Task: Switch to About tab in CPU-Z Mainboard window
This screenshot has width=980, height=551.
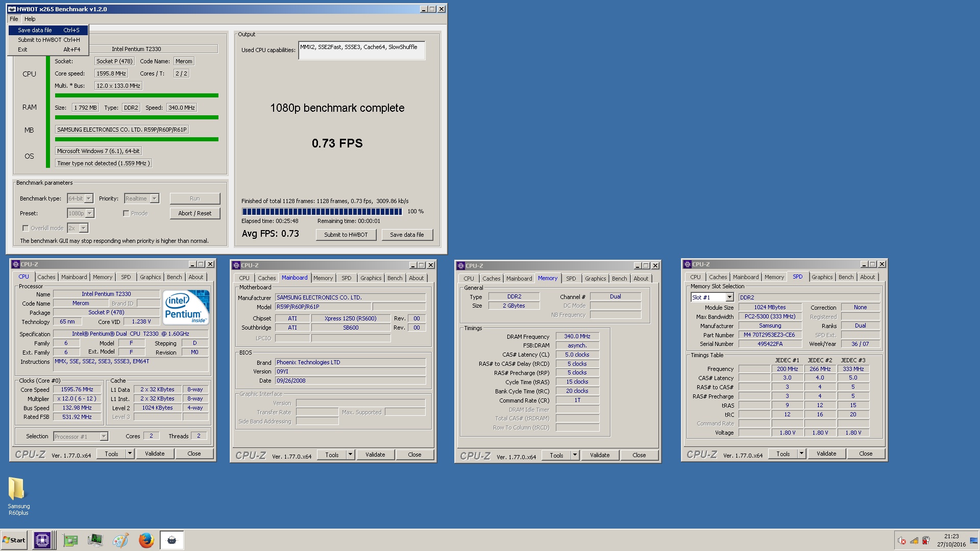Action: point(416,278)
